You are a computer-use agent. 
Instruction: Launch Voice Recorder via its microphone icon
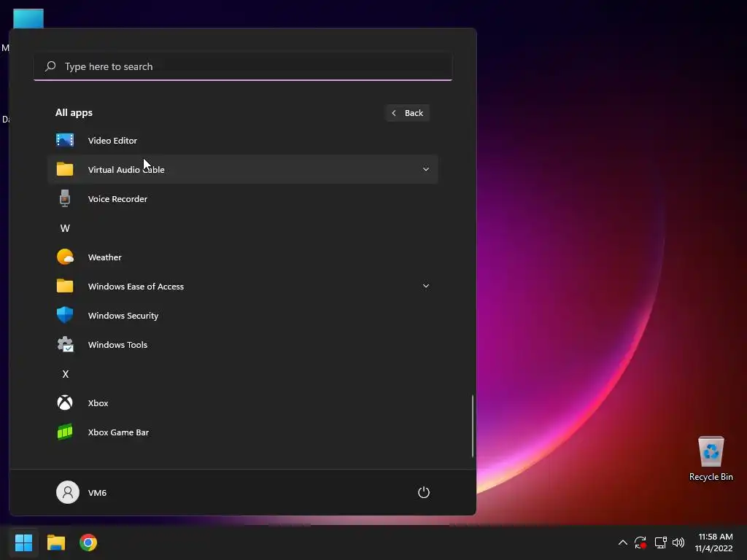coord(65,198)
